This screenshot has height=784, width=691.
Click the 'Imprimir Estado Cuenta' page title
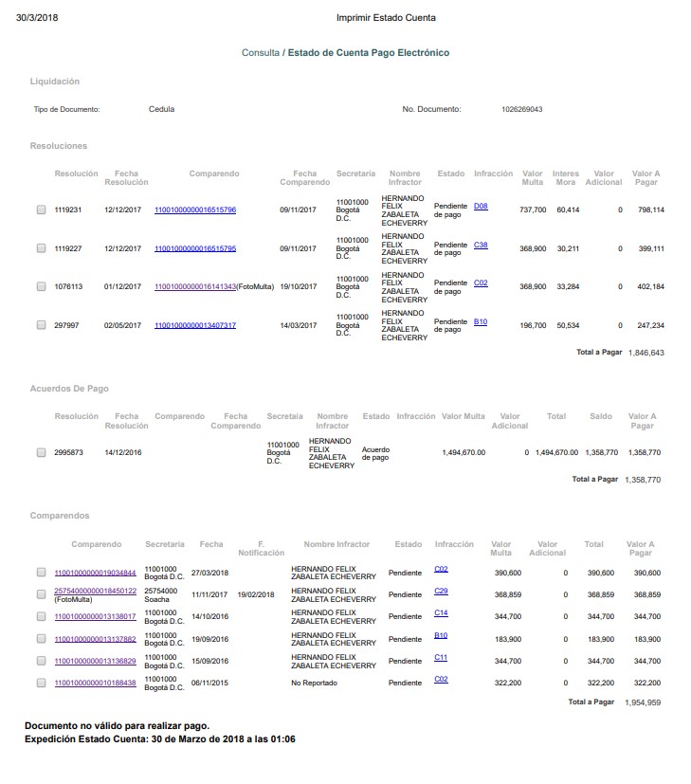pyautogui.click(x=386, y=18)
